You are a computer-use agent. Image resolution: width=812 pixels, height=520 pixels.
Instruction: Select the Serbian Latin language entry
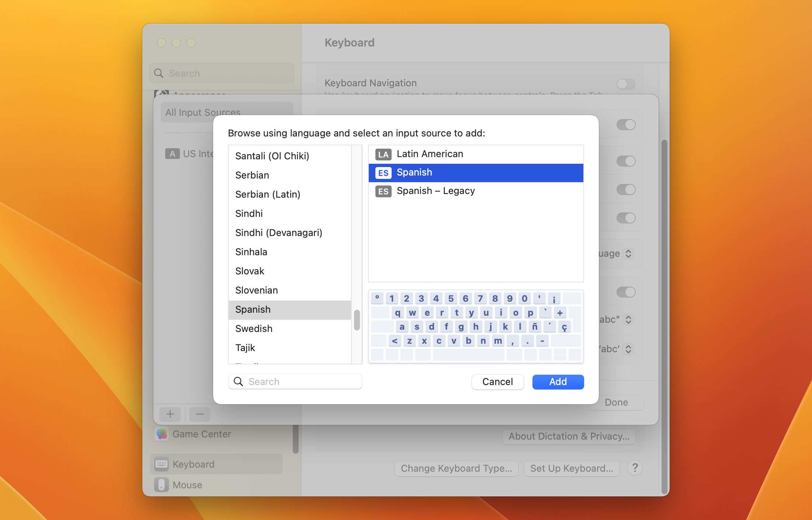click(x=267, y=194)
